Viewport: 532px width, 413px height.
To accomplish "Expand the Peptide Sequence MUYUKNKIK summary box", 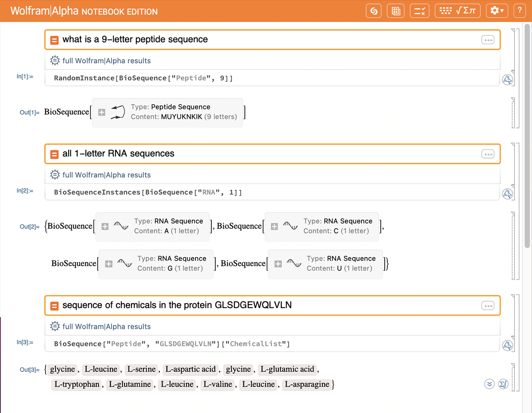I will (x=102, y=112).
